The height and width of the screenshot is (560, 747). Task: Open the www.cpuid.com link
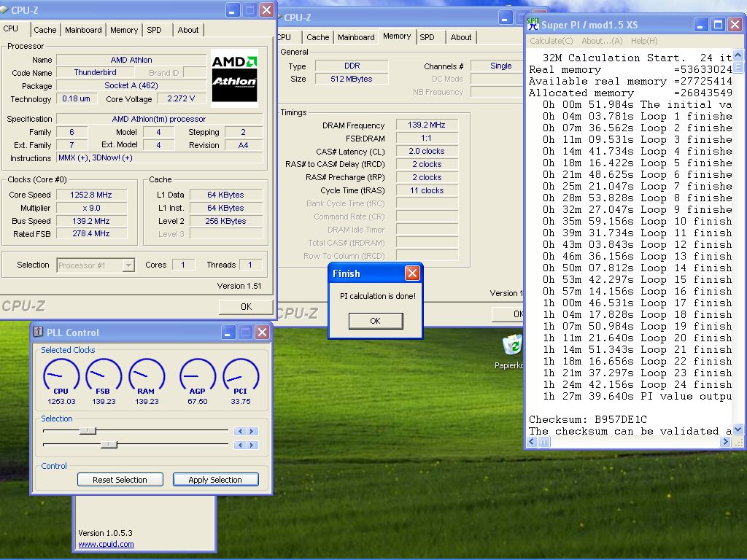click(106, 544)
